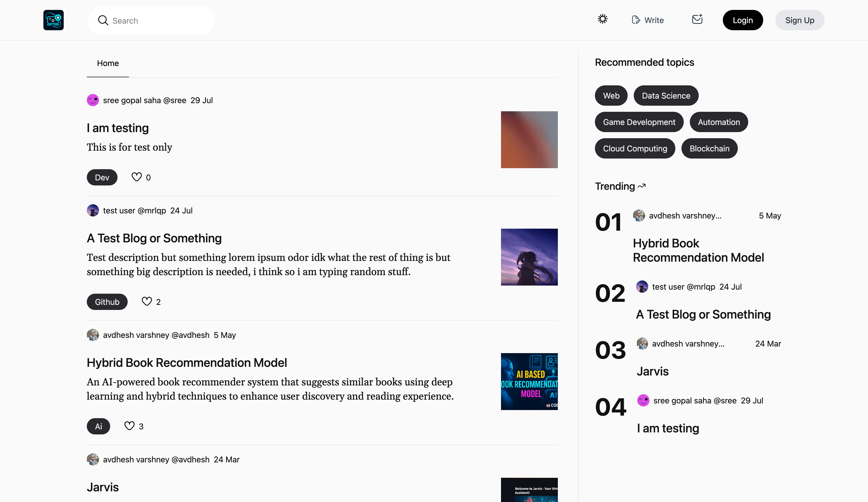Click test user's avatar in feed
This screenshot has height=502, width=868.
[93, 211]
